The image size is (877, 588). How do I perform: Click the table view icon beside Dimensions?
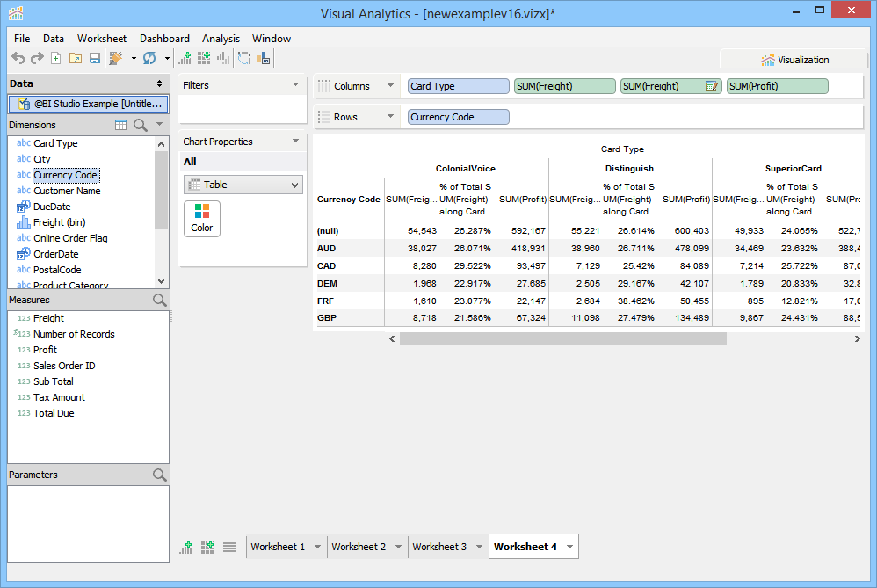click(121, 125)
